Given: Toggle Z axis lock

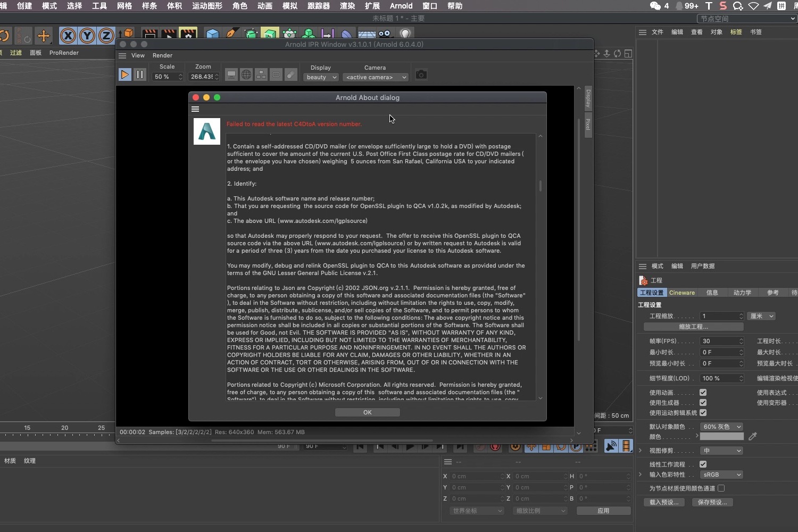Looking at the screenshot, I should (x=106, y=36).
